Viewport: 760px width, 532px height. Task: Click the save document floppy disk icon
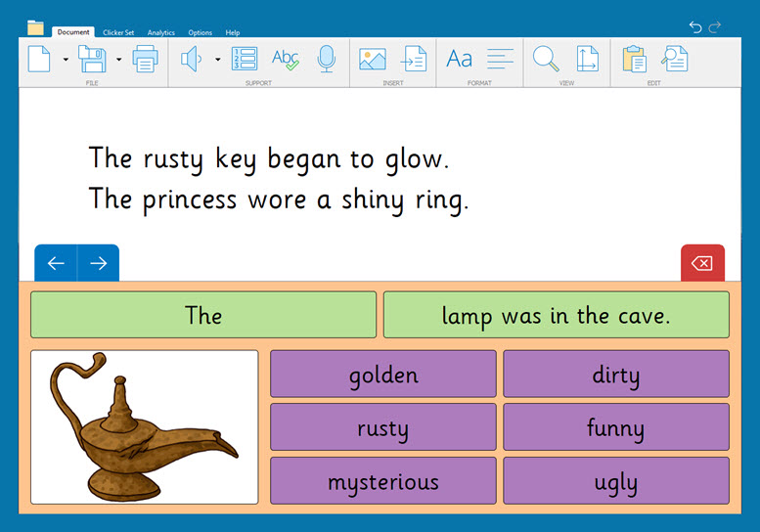[92, 59]
